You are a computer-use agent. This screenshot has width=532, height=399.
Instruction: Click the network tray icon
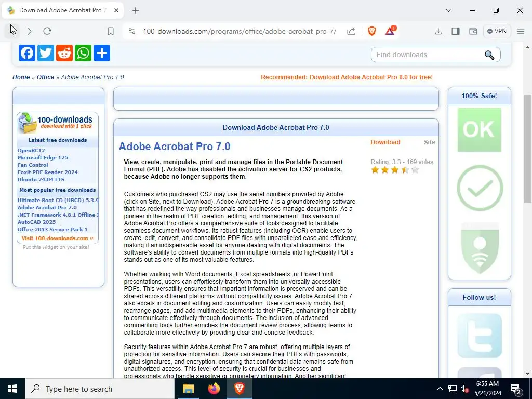click(453, 389)
